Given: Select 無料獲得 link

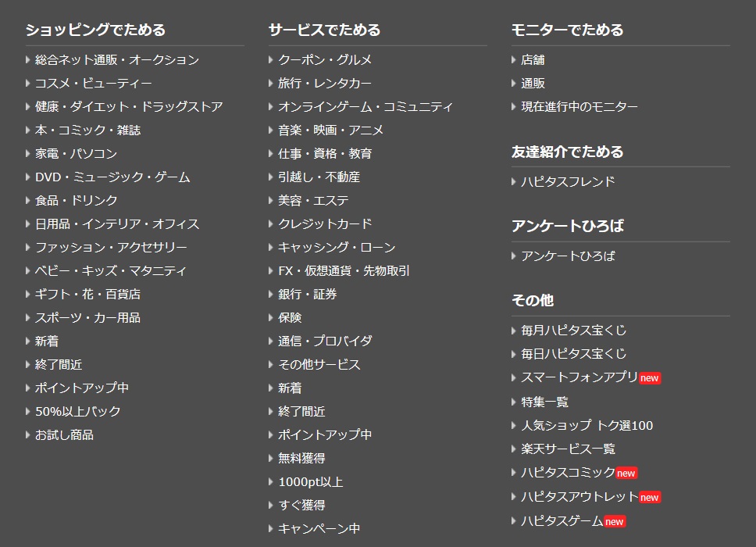Looking at the screenshot, I should point(301,458).
